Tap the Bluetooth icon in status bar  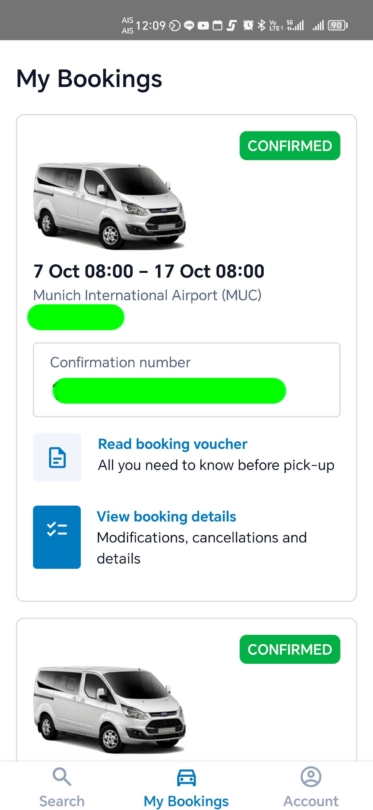coord(261,25)
